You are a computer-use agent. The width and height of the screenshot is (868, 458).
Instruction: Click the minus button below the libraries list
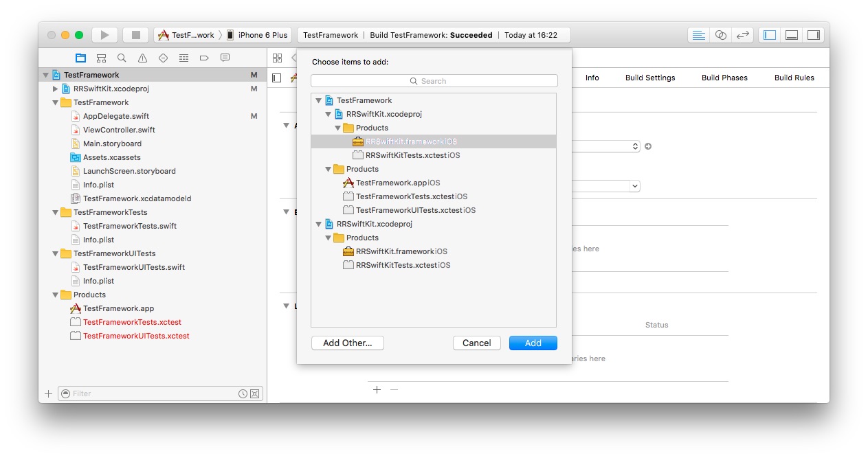(x=394, y=390)
